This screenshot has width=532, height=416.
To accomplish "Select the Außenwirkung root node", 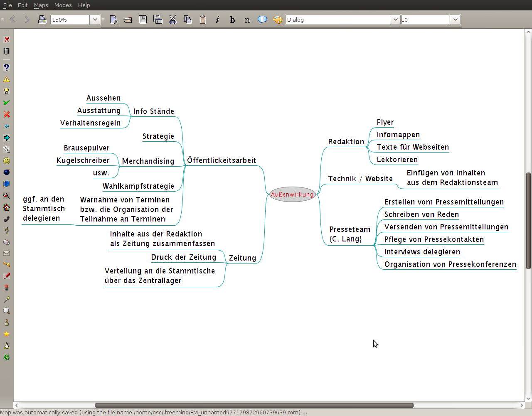I will (292, 194).
